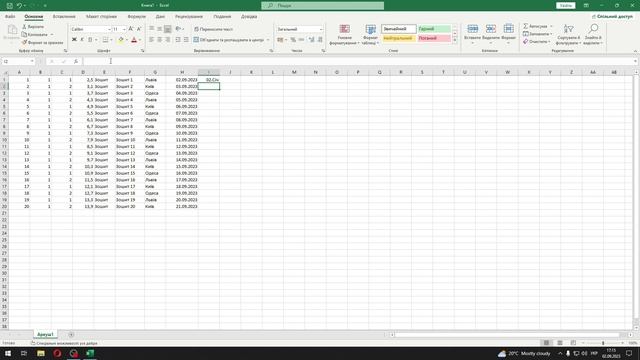Open Sort and Filter options
This screenshot has width=640, height=360.
pyautogui.click(x=568, y=34)
